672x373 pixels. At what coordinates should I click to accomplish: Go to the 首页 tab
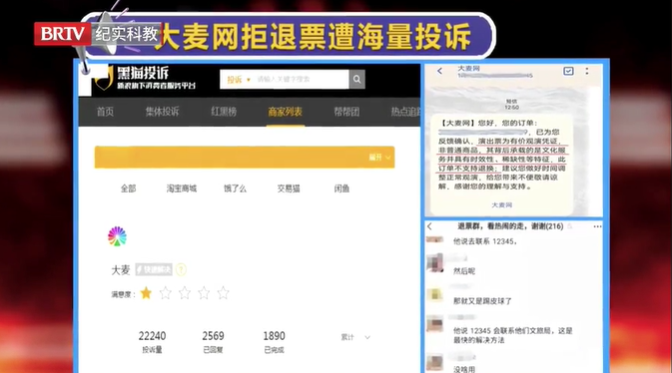105,112
